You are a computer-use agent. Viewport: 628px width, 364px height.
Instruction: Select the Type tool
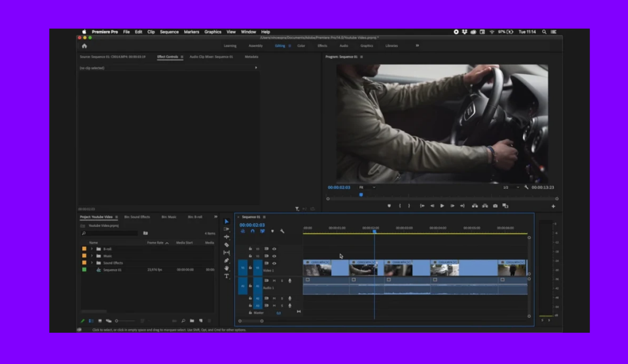click(226, 276)
